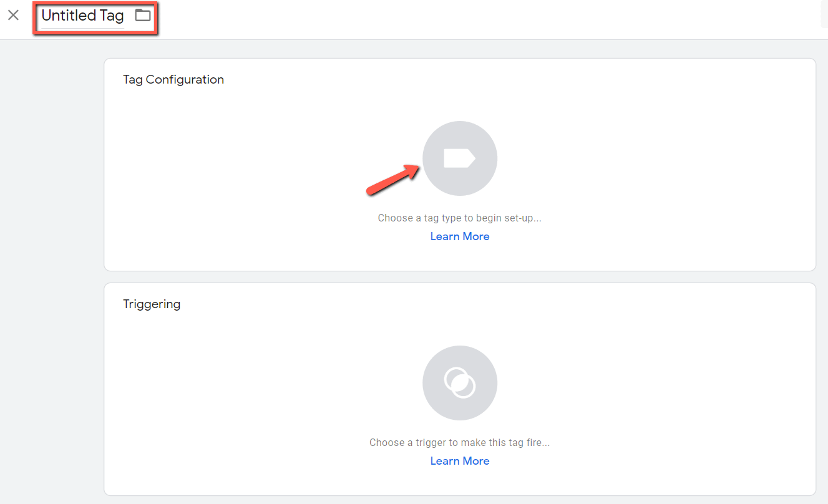Open Learn More under Tag Configuration
The height and width of the screenshot is (504, 828).
(460, 236)
